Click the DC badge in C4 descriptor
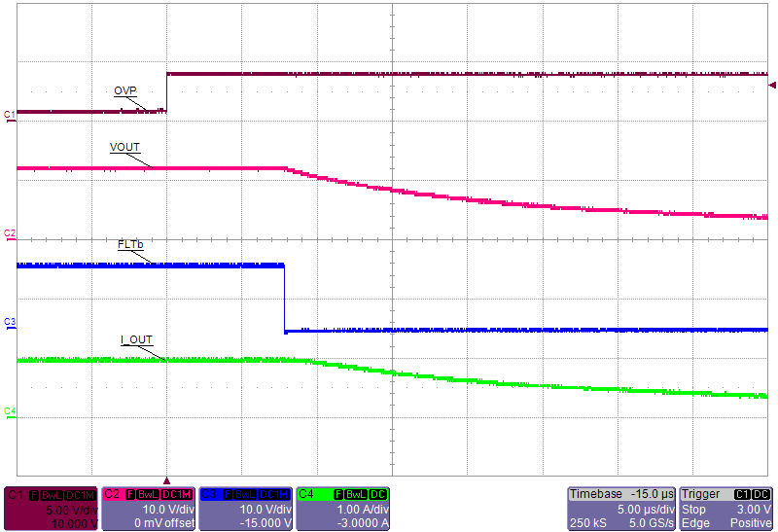This screenshot has width=778, height=532. point(379,494)
